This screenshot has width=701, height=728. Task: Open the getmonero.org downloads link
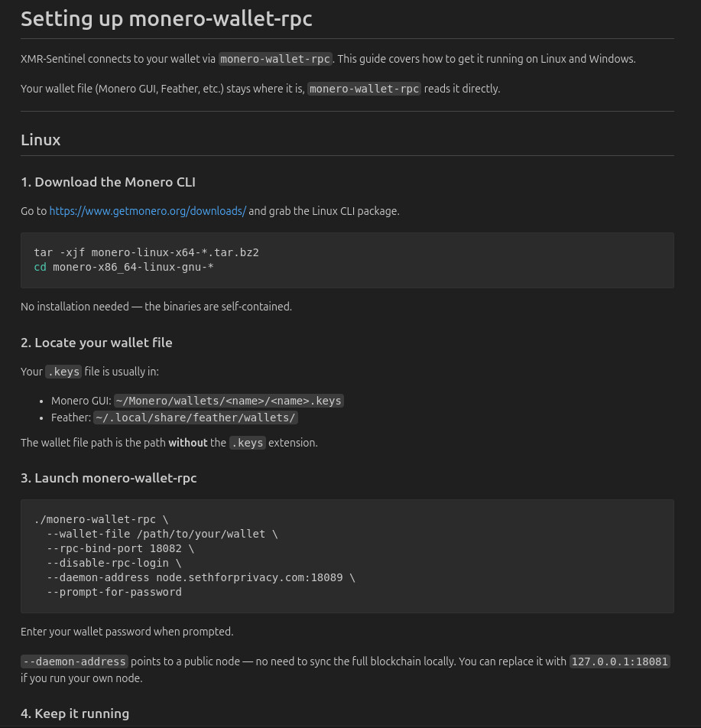pos(148,211)
